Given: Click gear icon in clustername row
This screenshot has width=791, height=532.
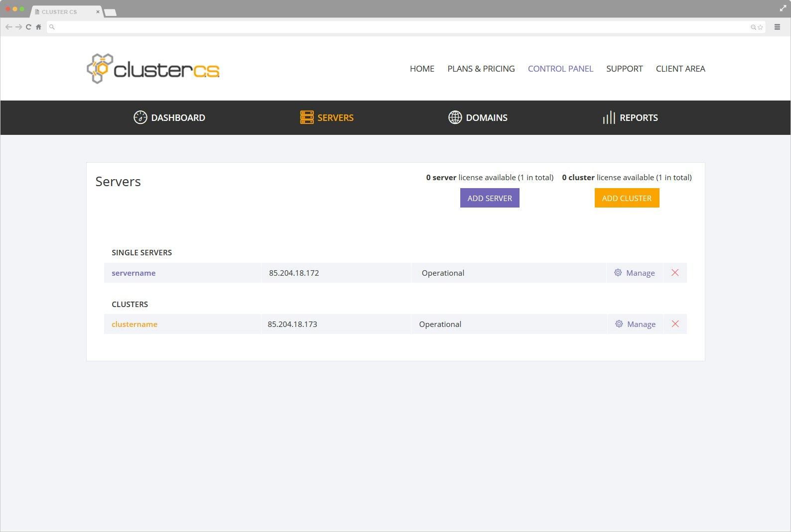Looking at the screenshot, I should pos(619,324).
